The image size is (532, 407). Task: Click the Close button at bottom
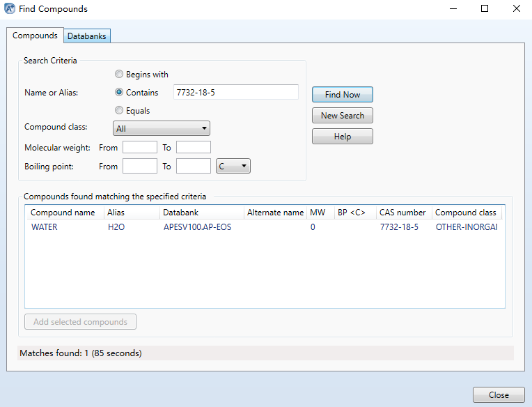pyautogui.click(x=499, y=394)
